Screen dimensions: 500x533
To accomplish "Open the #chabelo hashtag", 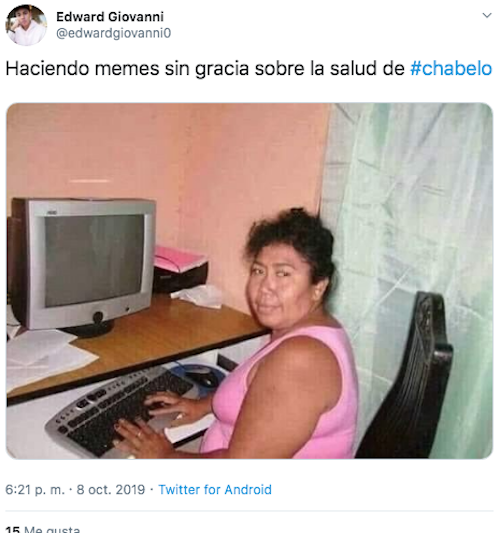I will 451,68.
